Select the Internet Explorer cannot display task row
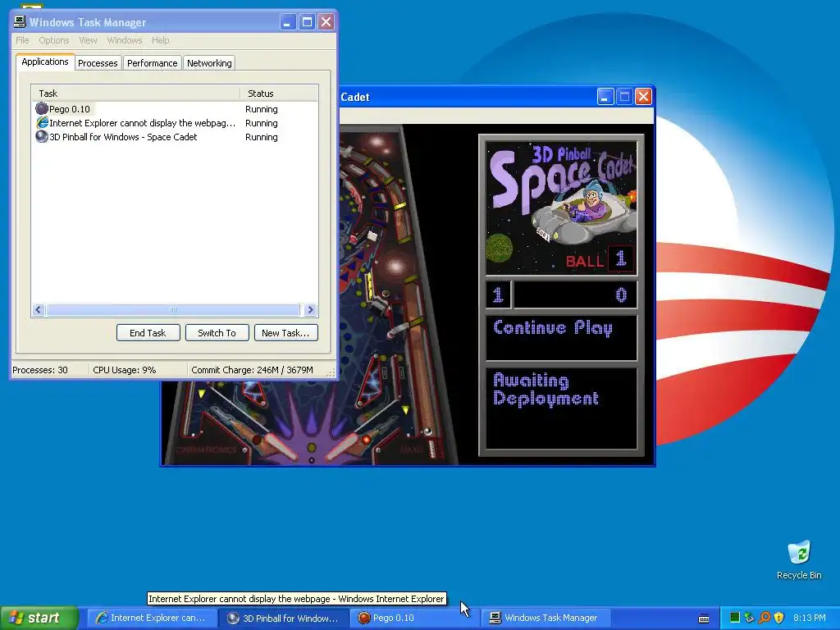The width and height of the screenshot is (840, 630). coord(175,123)
